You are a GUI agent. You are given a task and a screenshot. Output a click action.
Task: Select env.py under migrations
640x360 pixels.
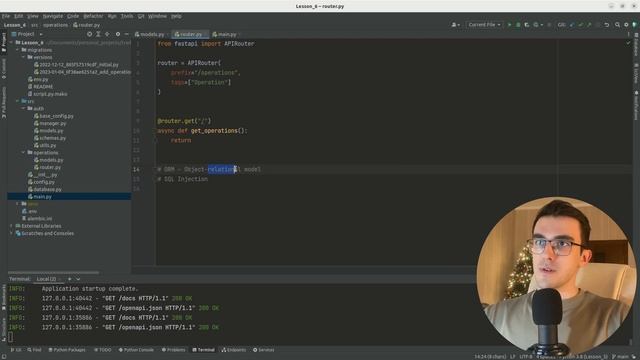[38, 79]
